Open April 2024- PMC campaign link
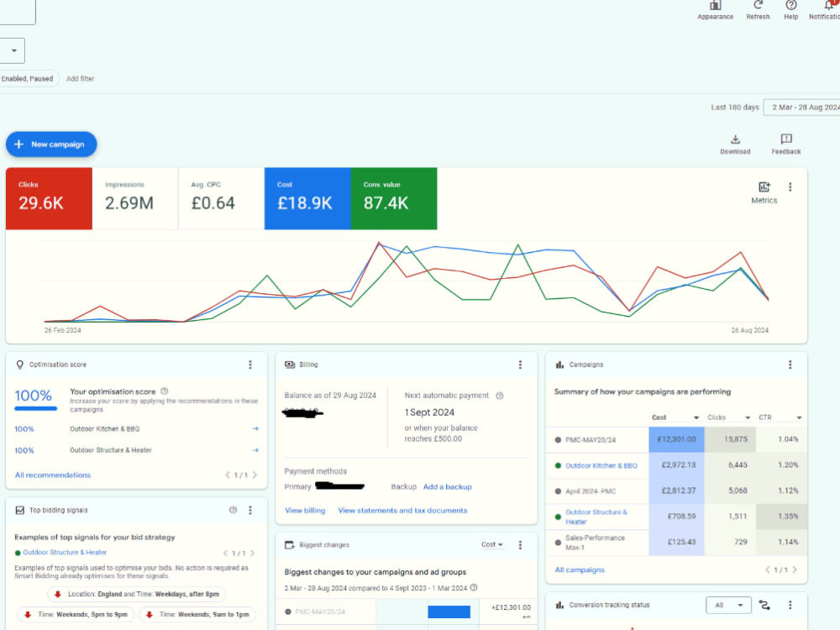840x630 pixels. click(591, 491)
